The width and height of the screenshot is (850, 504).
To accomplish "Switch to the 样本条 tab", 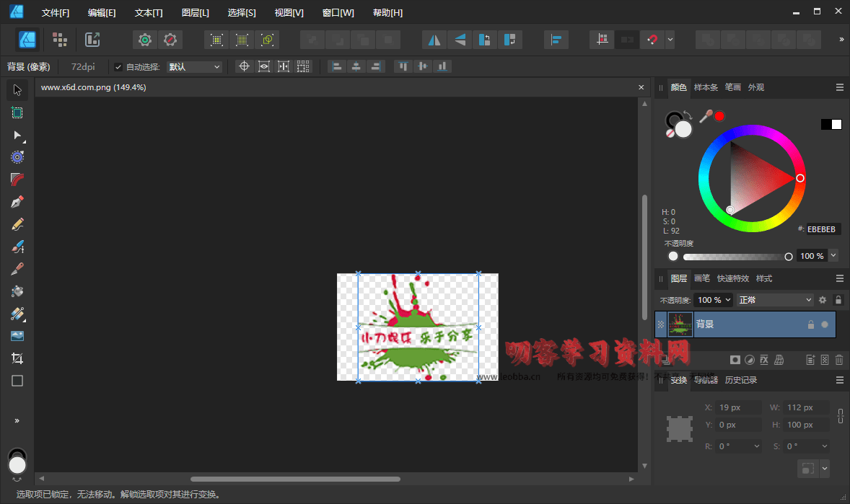I will click(706, 87).
